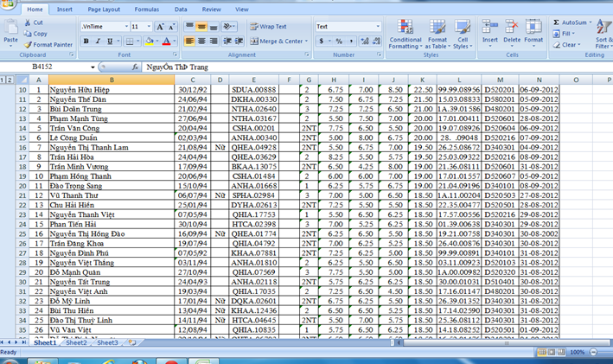
Task: Collapse outline to level 1
Action: [3, 80]
